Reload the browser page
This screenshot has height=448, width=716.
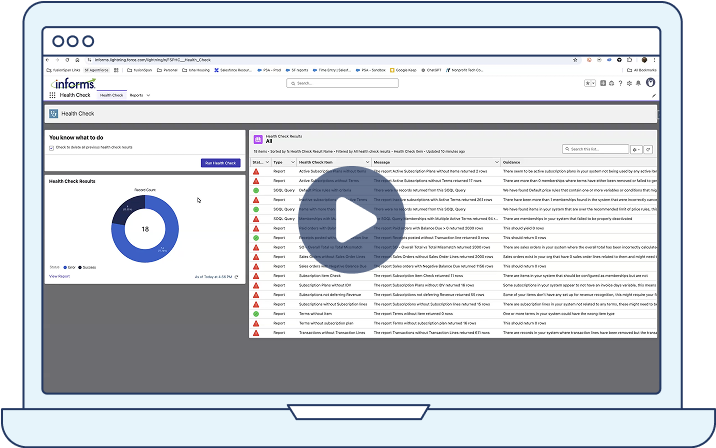click(x=67, y=60)
